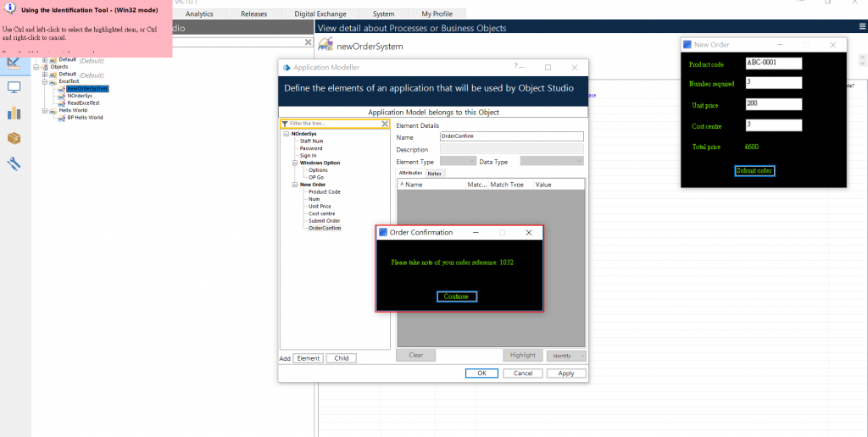Click the Filter the tree input
Viewport: 868px width, 437px height.
(334, 124)
